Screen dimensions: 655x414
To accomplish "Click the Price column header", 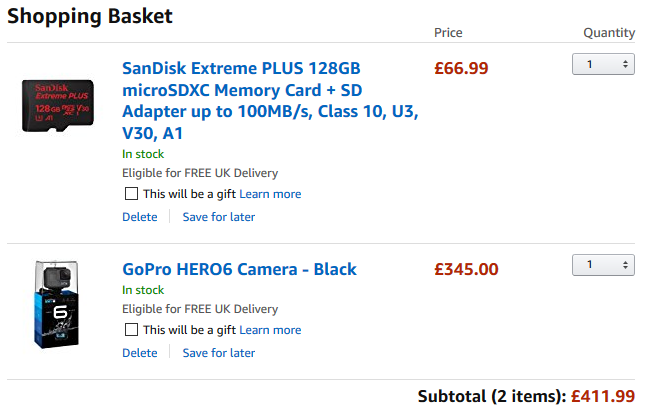I will [x=448, y=33].
